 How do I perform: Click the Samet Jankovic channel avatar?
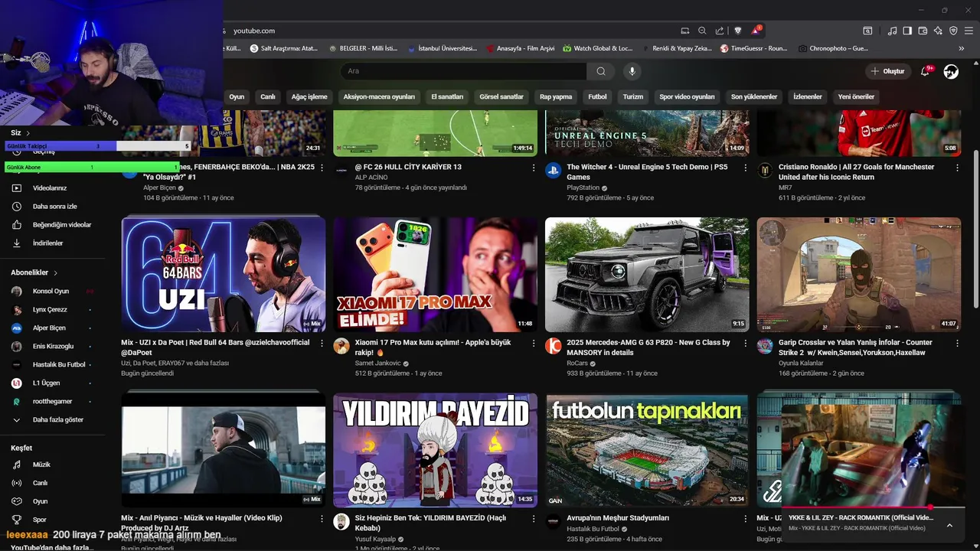(x=341, y=346)
